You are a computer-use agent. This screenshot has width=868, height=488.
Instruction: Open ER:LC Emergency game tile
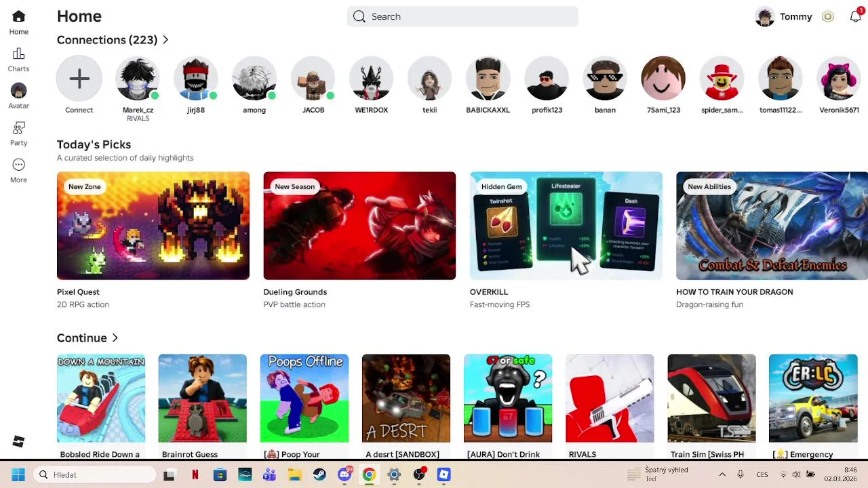[813, 398]
